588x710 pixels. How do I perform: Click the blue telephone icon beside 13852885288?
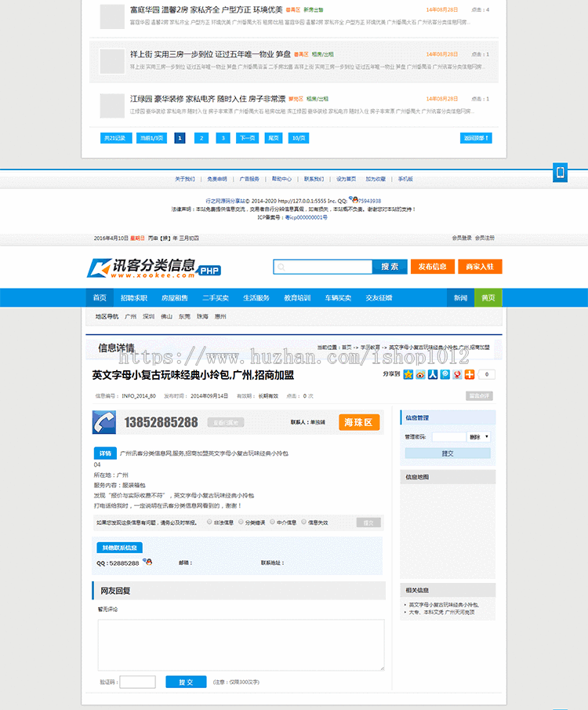click(104, 422)
